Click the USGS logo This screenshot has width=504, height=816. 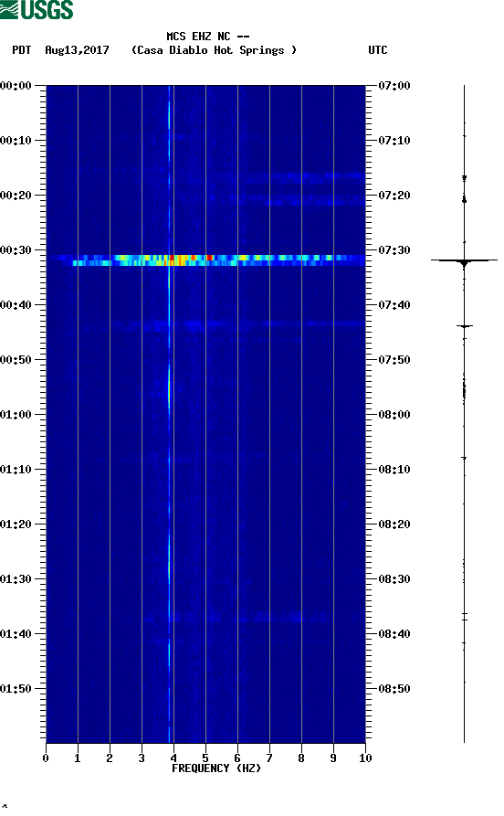click(37, 9)
